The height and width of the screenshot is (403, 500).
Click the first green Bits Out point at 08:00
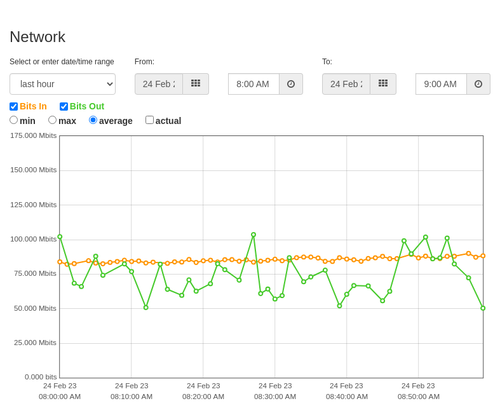click(60, 237)
